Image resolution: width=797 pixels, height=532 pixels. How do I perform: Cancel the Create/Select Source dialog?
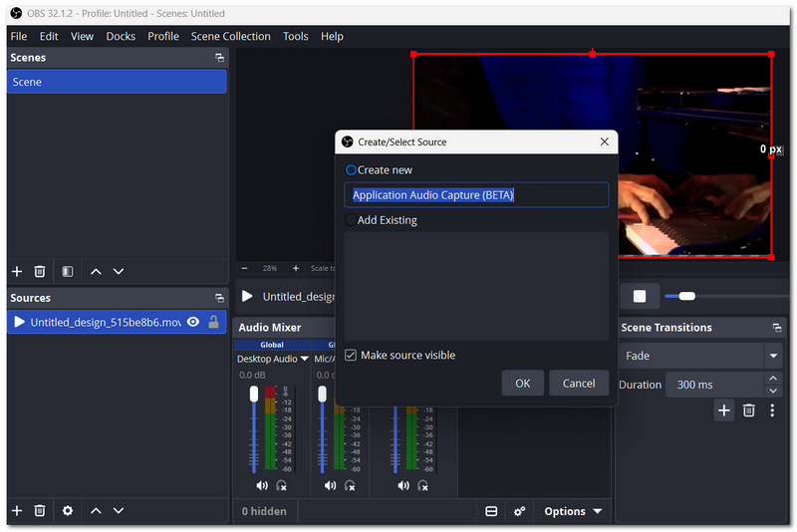coord(579,384)
